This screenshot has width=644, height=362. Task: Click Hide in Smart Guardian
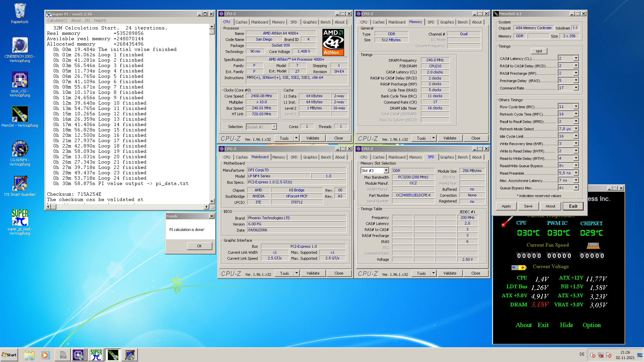(x=566, y=325)
